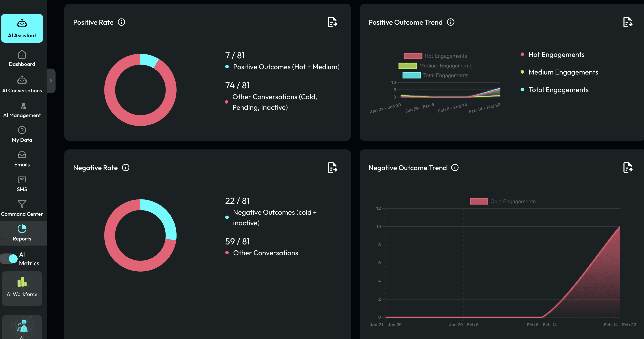Open Positive Rate info tooltip icon
The height and width of the screenshot is (339, 644).
(x=121, y=22)
